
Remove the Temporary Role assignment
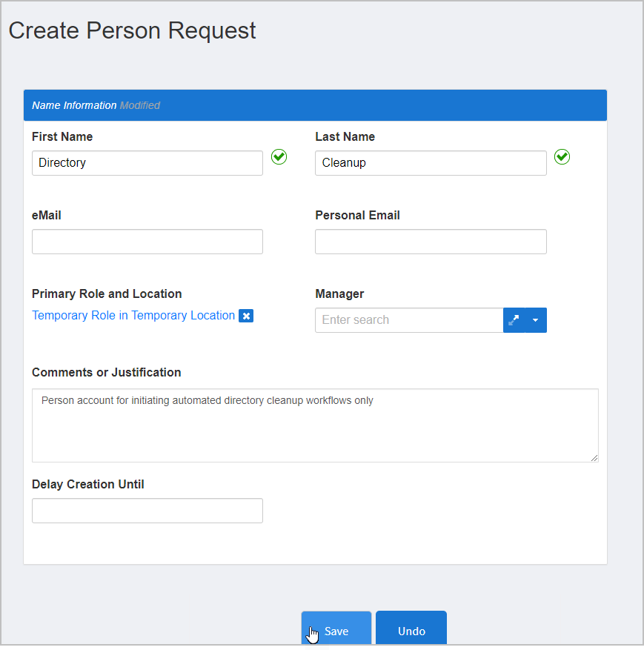(x=247, y=316)
